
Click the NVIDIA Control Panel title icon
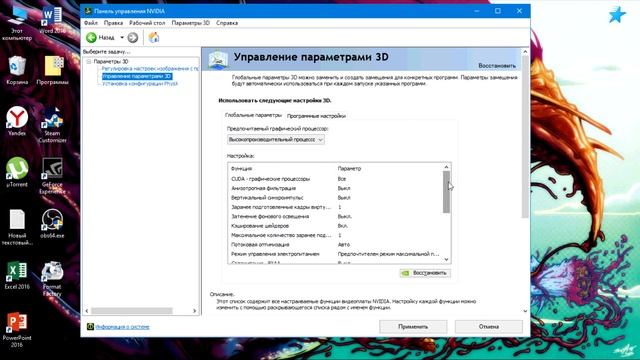point(88,11)
